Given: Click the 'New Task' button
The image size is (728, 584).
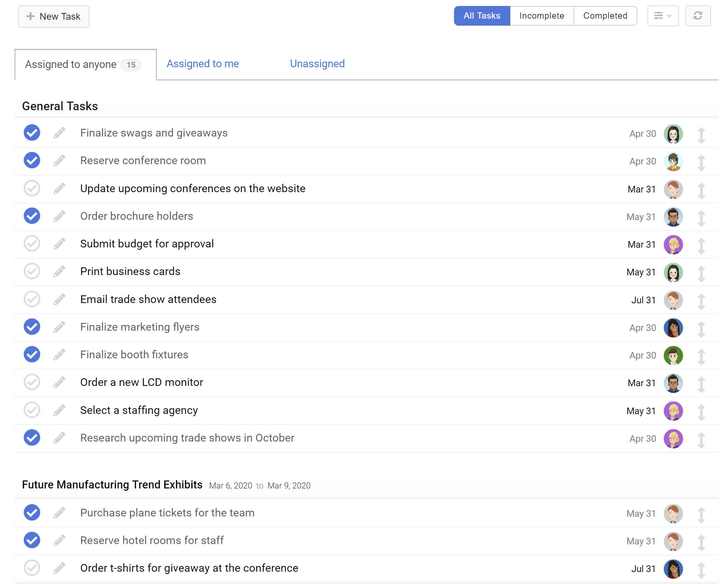Looking at the screenshot, I should point(54,16).
